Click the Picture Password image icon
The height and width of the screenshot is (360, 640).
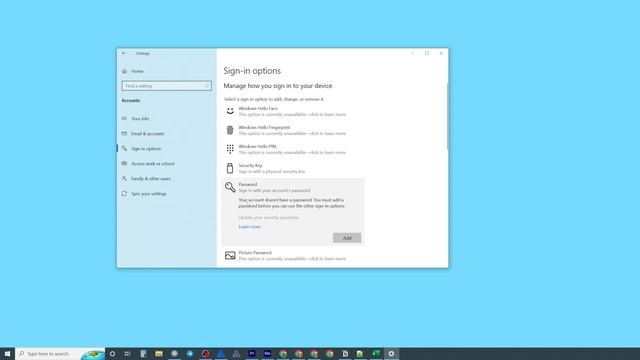click(x=230, y=256)
